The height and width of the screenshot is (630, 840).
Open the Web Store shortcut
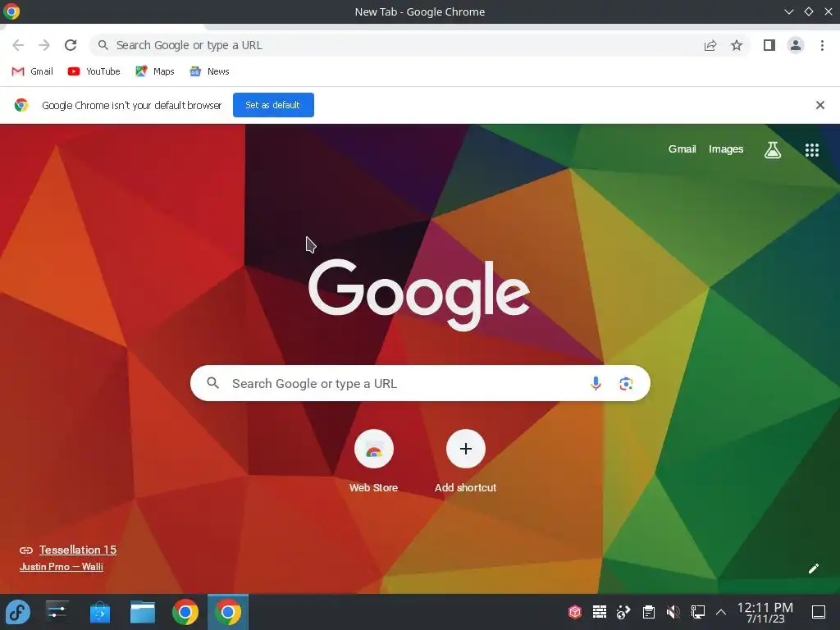click(373, 461)
